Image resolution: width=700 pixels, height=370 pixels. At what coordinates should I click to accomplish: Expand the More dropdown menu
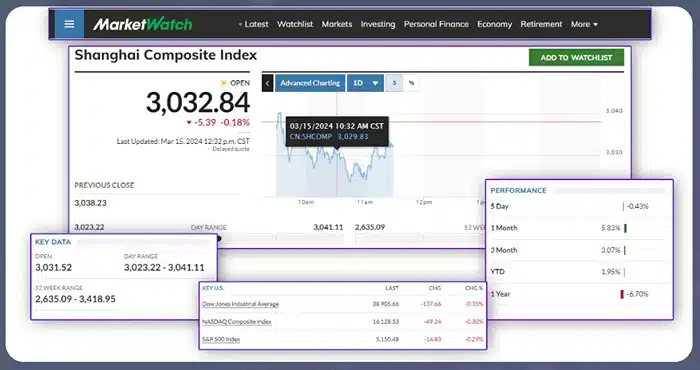[584, 24]
